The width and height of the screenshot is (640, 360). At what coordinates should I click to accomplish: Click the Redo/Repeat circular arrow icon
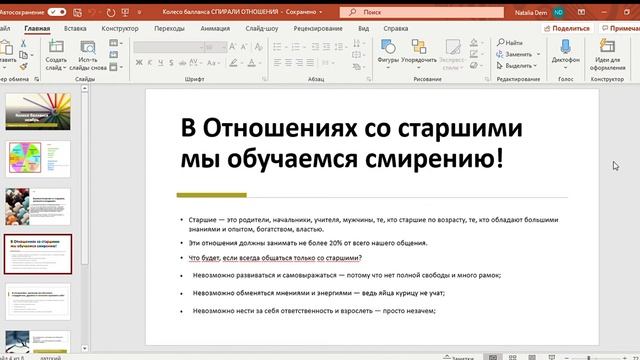coord(111,13)
